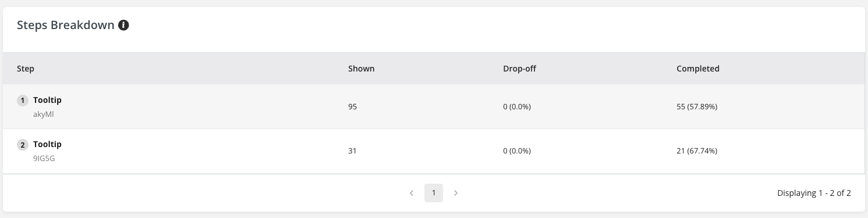
Task: Click the Steps Breakdown info icon
Action: click(123, 26)
